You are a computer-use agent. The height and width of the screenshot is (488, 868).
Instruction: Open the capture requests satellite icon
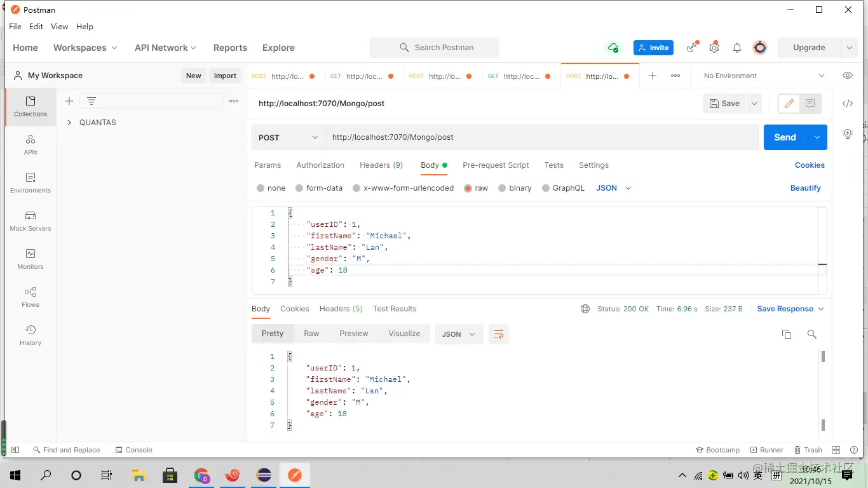692,48
